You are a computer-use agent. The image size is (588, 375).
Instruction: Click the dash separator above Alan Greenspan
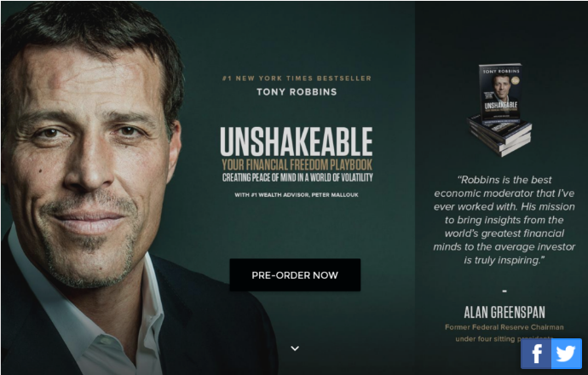pos(504,291)
